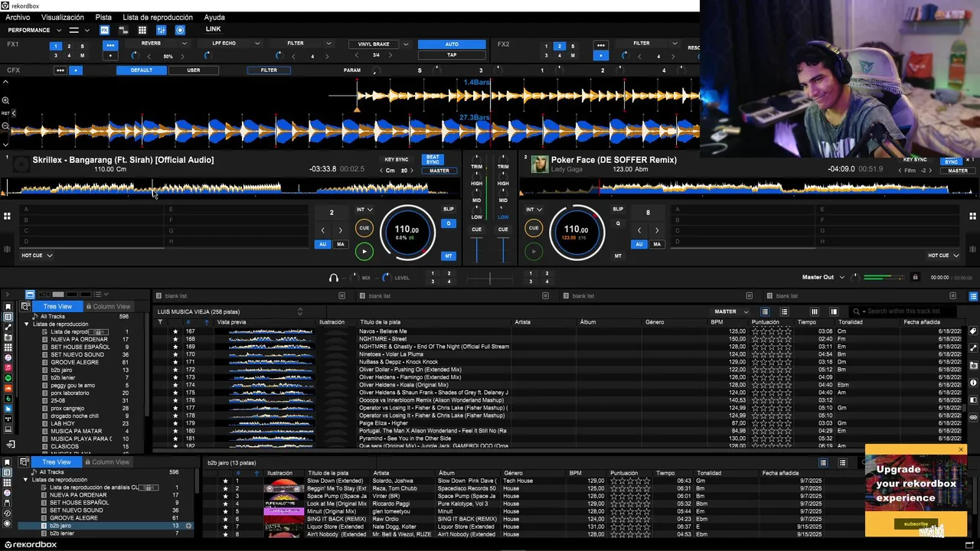The height and width of the screenshot is (551, 980).
Task: Play deck 1 with the play button
Action: tap(364, 251)
